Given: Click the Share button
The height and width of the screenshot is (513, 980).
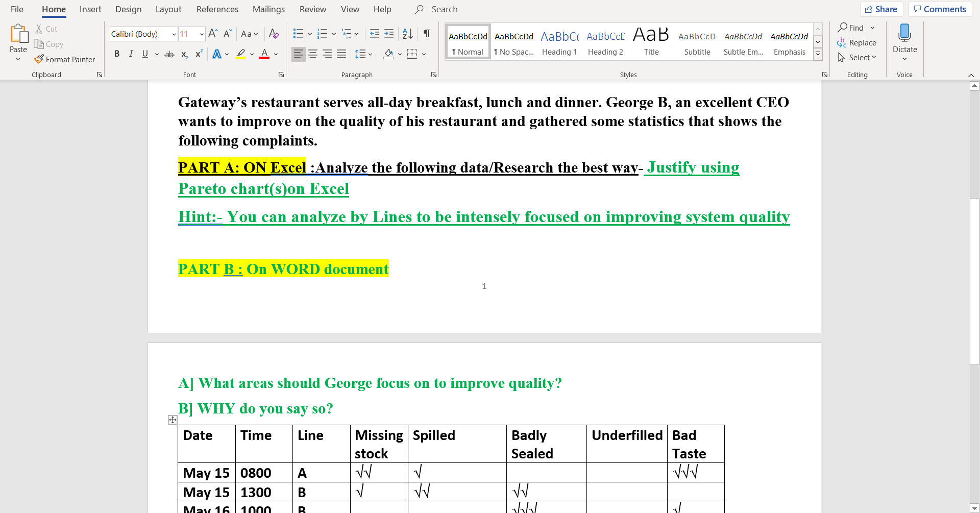Looking at the screenshot, I should coord(881,9).
